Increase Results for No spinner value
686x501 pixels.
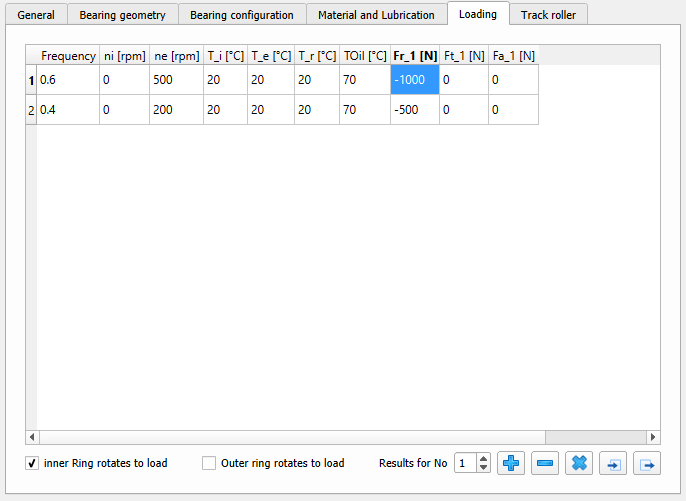point(484,458)
